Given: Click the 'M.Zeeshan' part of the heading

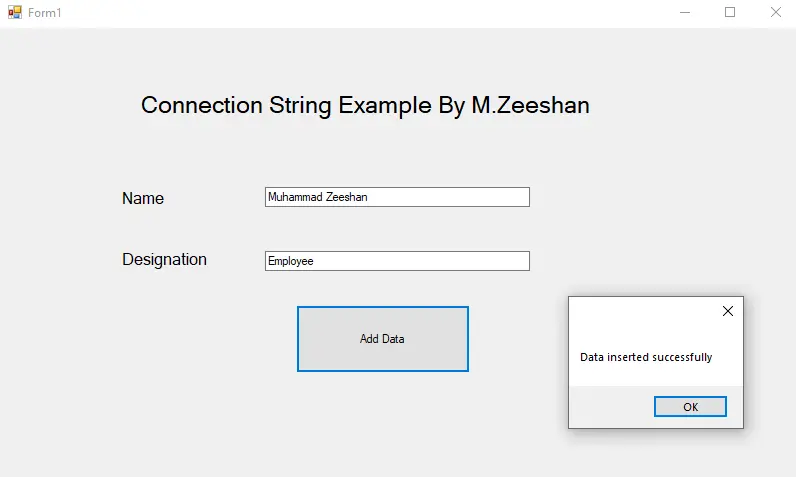Looking at the screenshot, I should 530,106.
